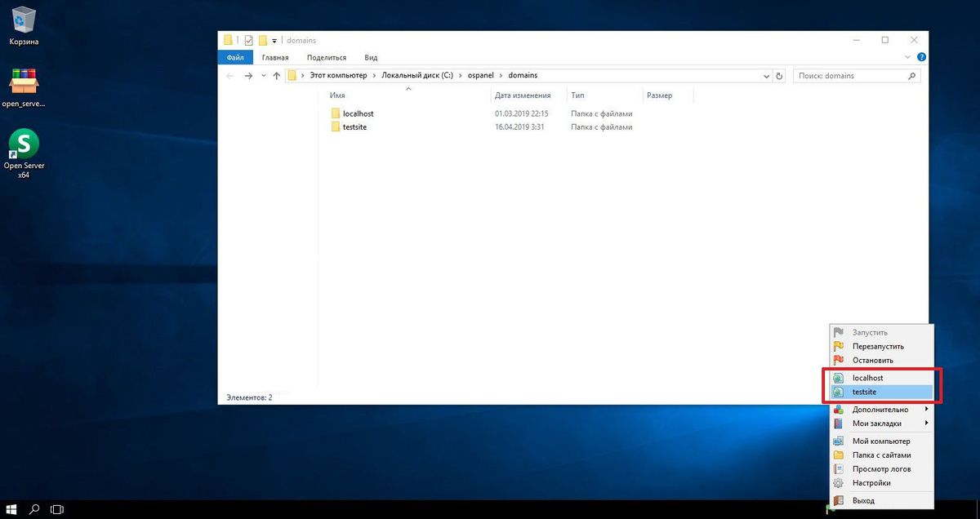Choose 'Папка с сайтами' in the tray menu

(x=881, y=455)
